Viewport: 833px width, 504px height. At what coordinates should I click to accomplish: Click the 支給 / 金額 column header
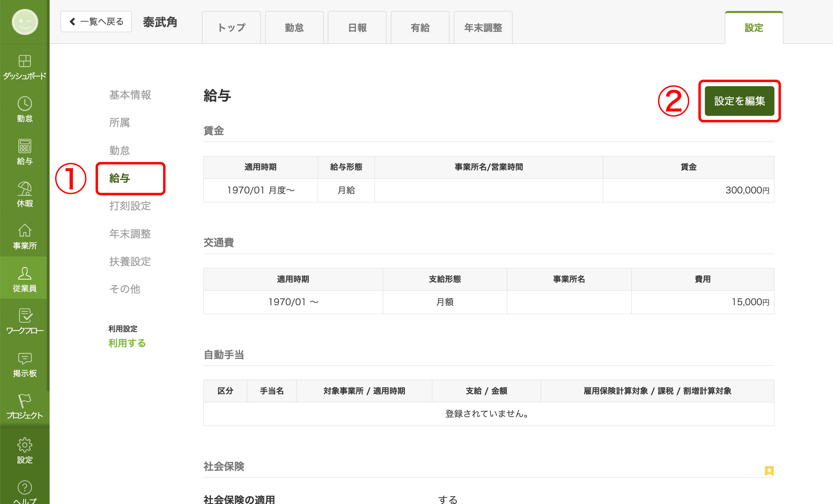[x=486, y=391]
